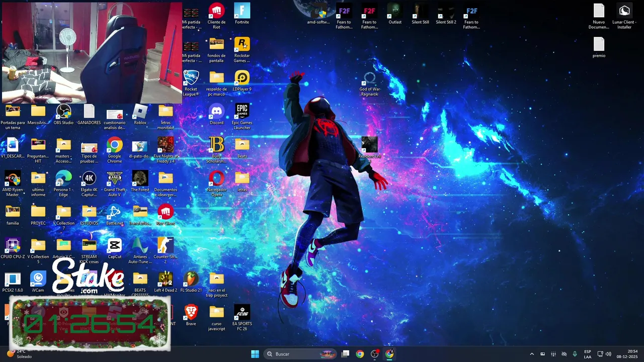Image resolution: width=644 pixels, height=362 pixels.
Task: Select the Lunar Client Installer icon
Action: click(x=624, y=16)
